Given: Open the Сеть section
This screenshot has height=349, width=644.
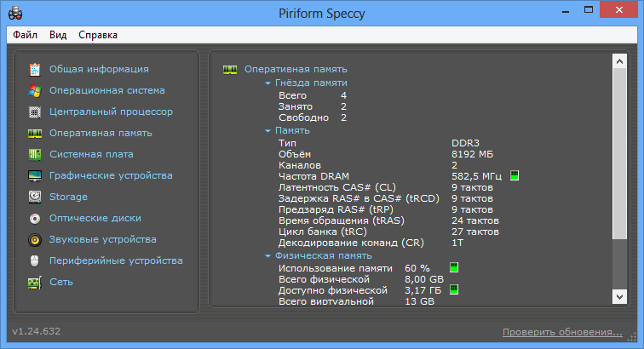Looking at the screenshot, I should [61, 283].
